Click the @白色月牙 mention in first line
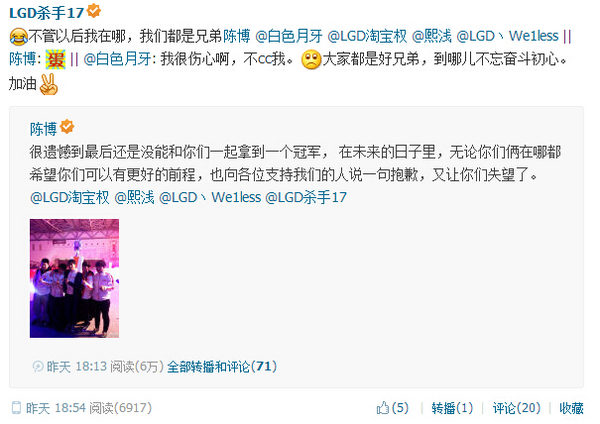Screen dimensions: 600x424 point(289,36)
